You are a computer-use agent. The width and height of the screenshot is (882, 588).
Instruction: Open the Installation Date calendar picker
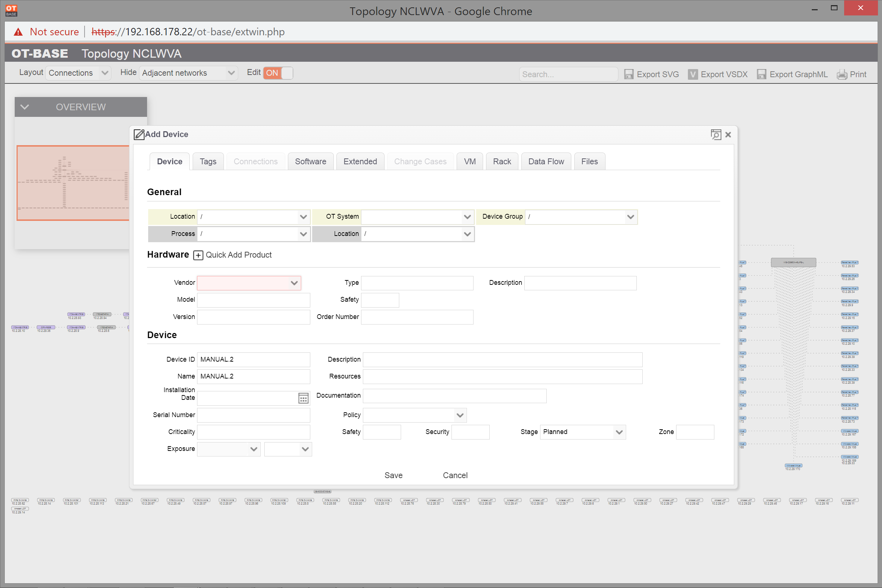click(x=303, y=398)
